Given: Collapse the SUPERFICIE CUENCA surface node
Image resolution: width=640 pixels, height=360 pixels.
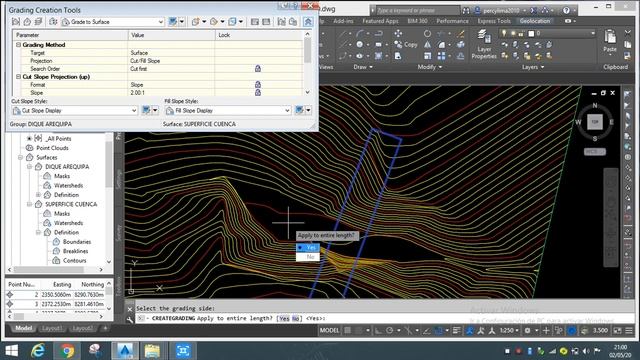Looking at the screenshot, I should tap(29, 204).
